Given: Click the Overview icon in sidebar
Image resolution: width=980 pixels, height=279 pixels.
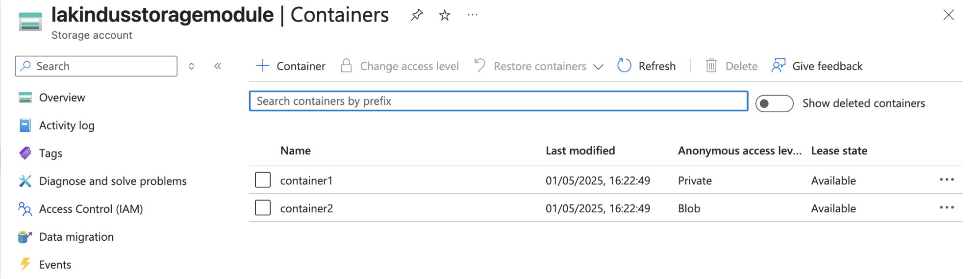Looking at the screenshot, I should click(25, 98).
